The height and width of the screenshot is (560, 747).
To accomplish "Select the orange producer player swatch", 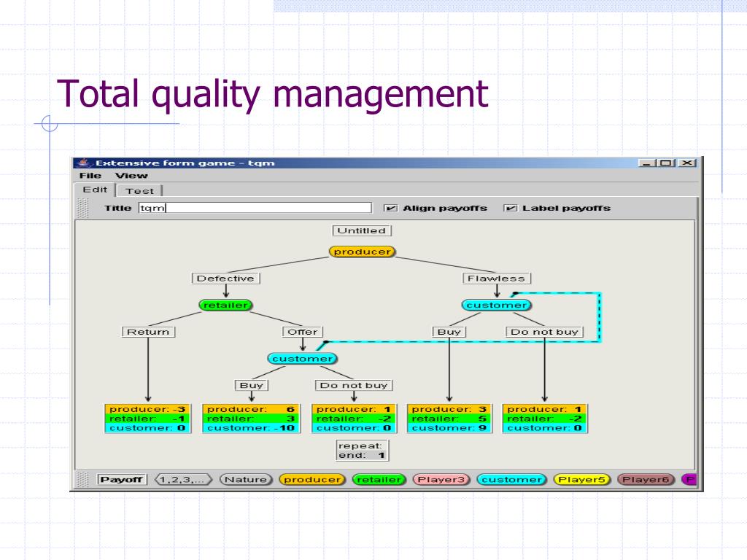I will click(312, 480).
